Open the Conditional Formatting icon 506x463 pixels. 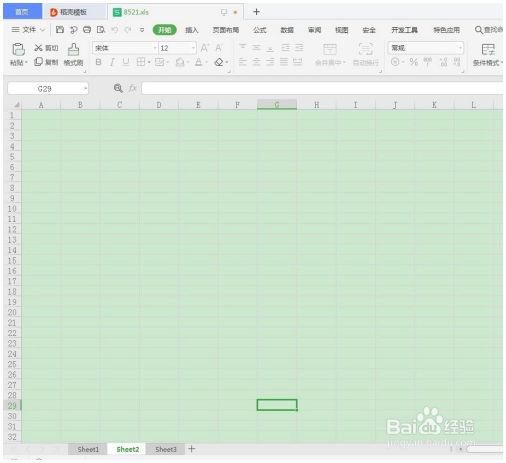(488, 49)
